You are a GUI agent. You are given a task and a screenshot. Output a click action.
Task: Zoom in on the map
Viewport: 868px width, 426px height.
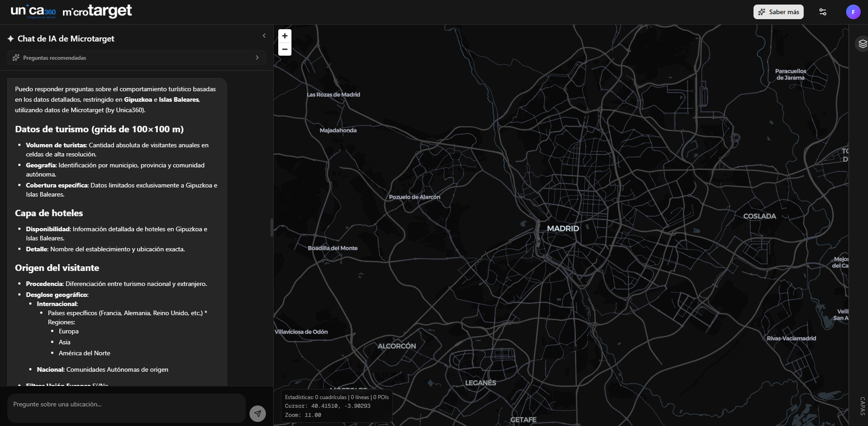click(x=285, y=36)
